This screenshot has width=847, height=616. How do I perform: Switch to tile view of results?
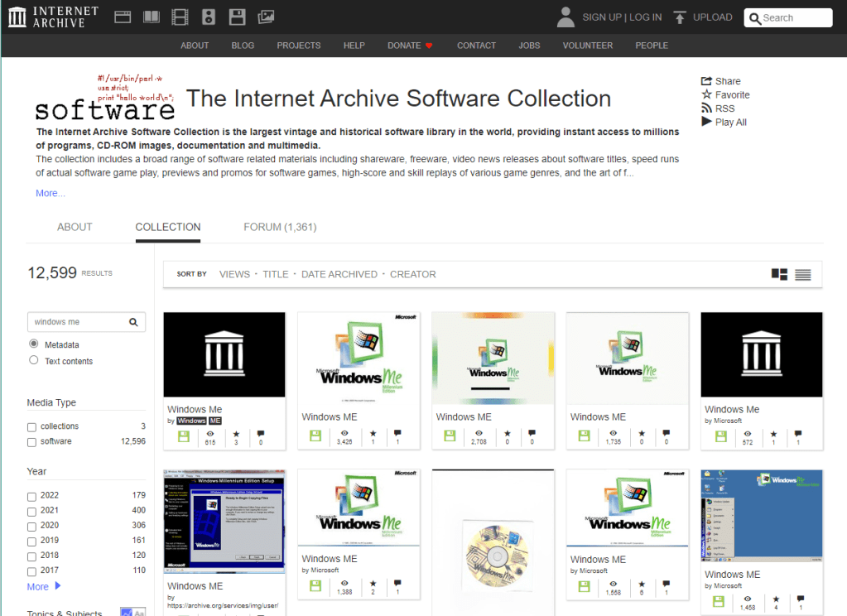[779, 273]
